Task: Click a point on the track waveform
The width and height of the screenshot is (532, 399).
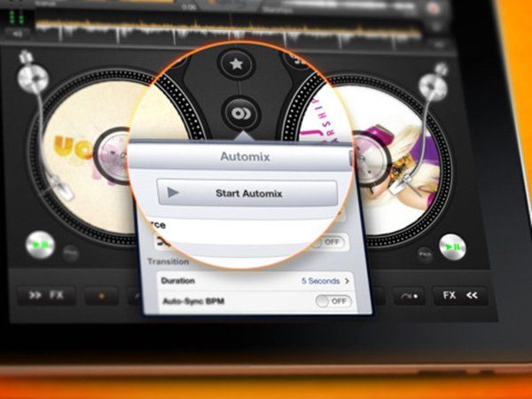Action: click(227, 30)
